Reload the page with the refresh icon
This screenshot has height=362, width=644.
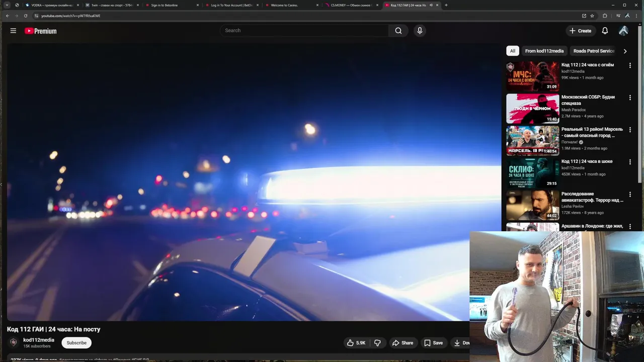tap(26, 16)
